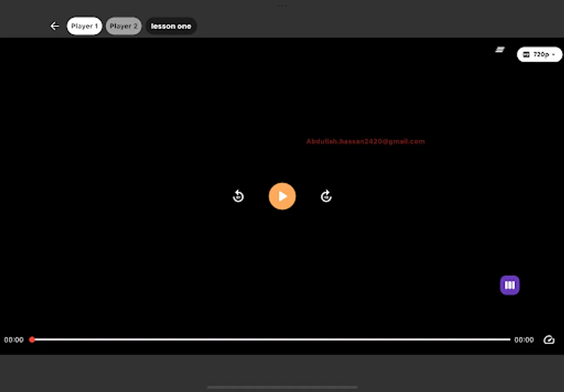Select the red playhead marker
Image resolution: width=564 pixels, height=392 pixels.
(x=32, y=339)
